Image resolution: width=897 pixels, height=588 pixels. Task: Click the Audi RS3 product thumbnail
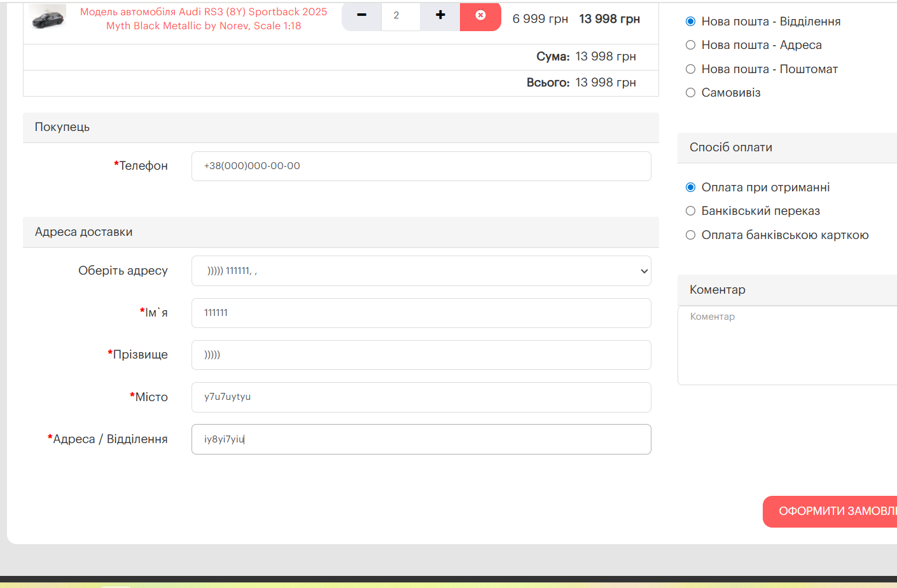point(48,17)
